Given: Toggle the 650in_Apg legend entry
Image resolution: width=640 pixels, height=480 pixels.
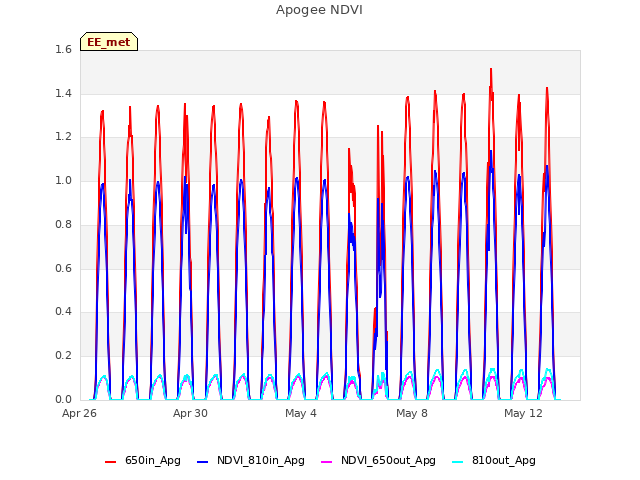Looking at the screenshot, I should point(143,460).
